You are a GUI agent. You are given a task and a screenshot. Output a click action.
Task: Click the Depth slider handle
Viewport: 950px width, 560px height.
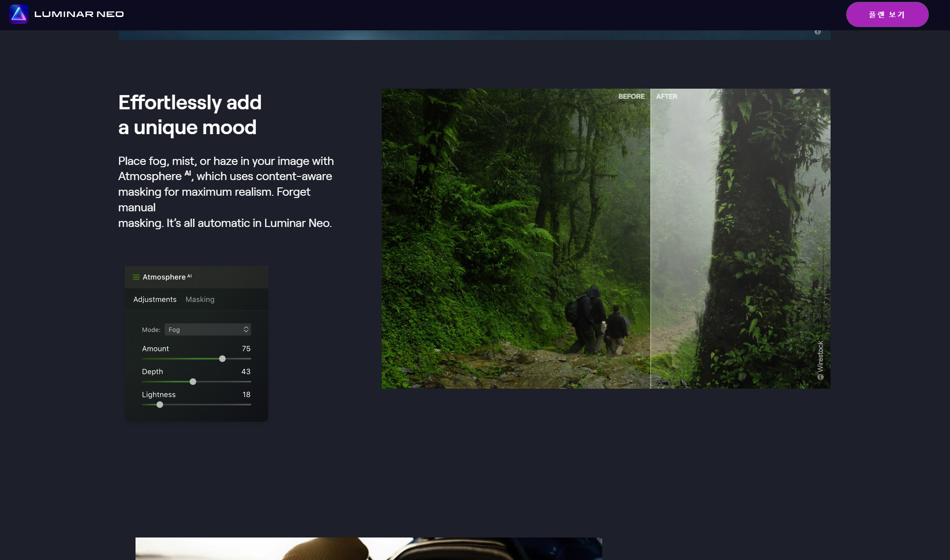point(193,382)
